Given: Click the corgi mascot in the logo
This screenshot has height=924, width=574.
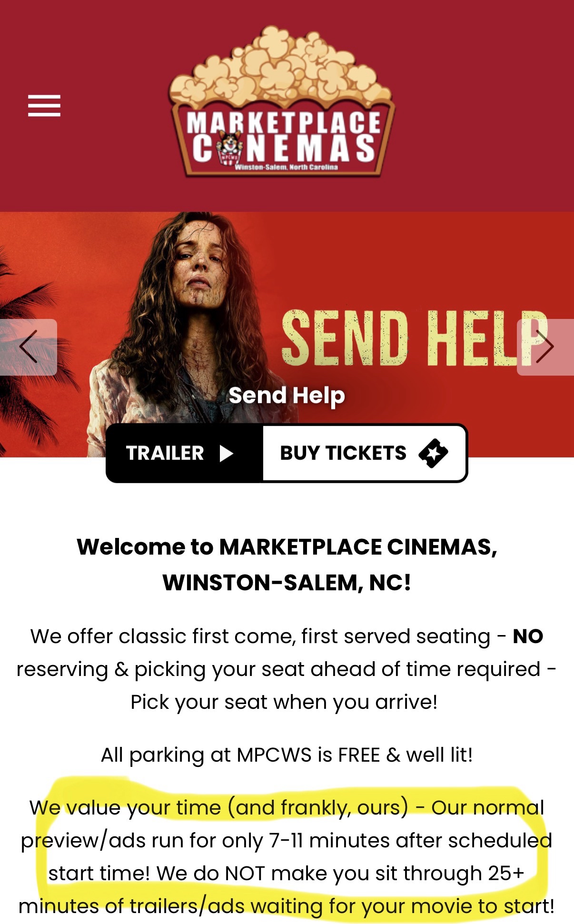Looking at the screenshot, I should (x=230, y=148).
